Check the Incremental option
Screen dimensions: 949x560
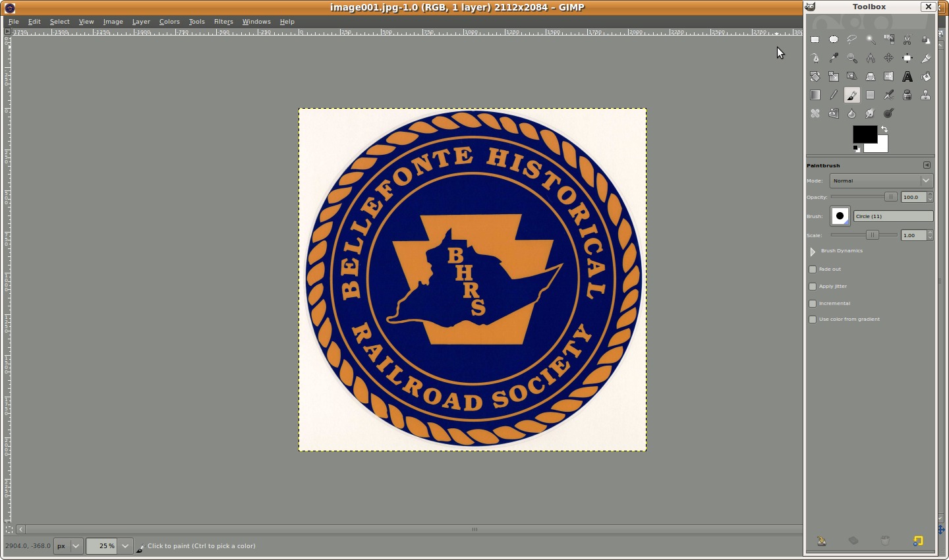coord(813,304)
